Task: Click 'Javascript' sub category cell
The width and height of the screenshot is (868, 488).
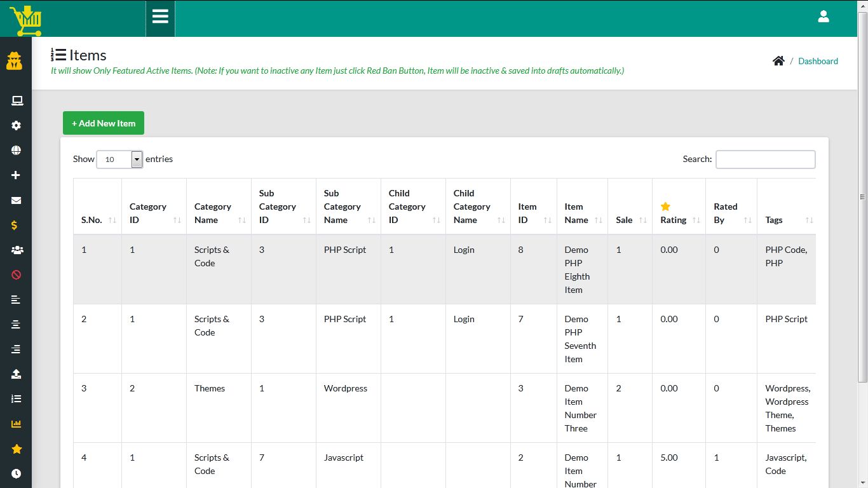Action: pyautogui.click(x=348, y=466)
